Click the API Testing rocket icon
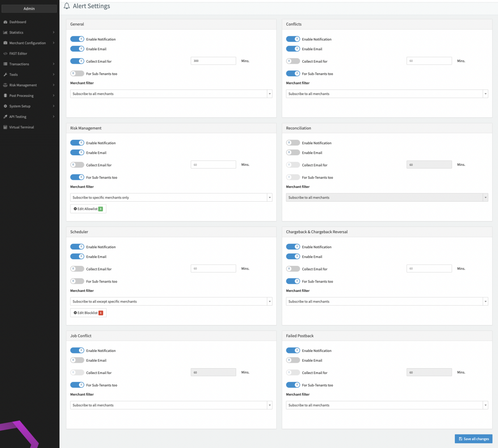 click(x=5, y=117)
